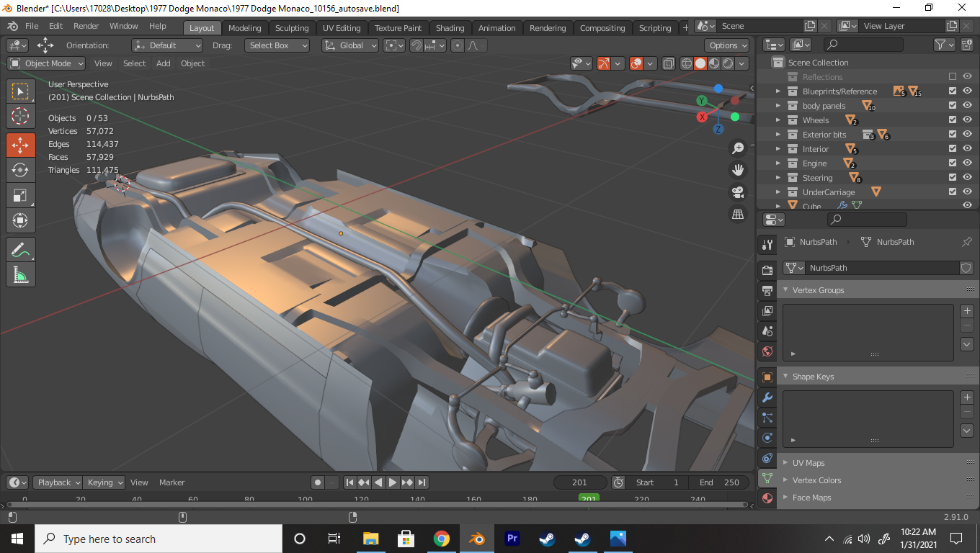The height and width of the screenshot is (553, 980).
Task: Activate the 3D Cursor tool
Action: click(21, 116)
